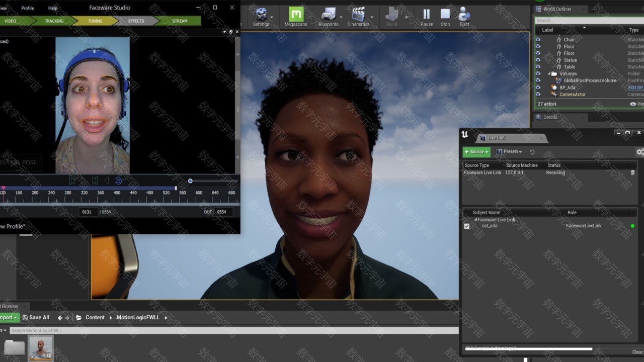Click Clear in the Live Link log

coord(637,352)
